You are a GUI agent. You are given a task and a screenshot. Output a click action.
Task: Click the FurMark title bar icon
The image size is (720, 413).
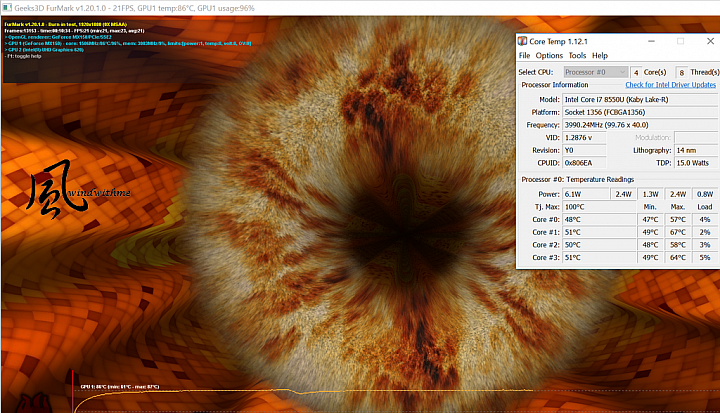pyautogui.click(x=7, y=8)
